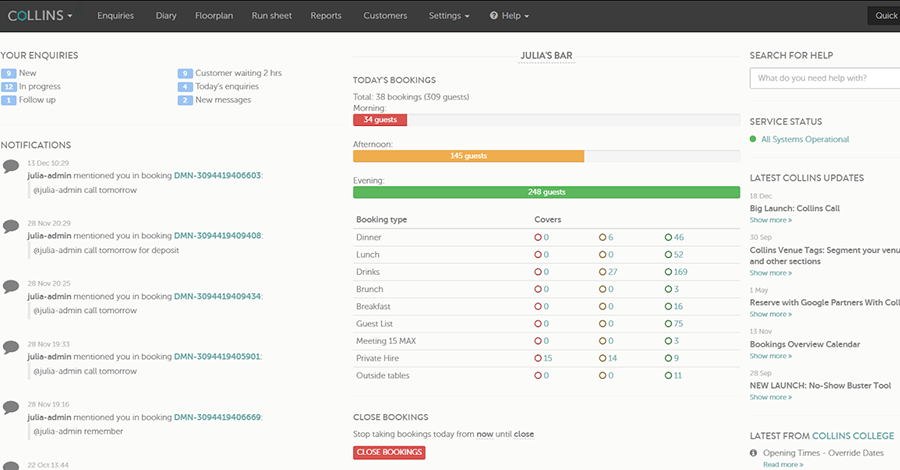This screenshot has height=470, width=900.
Task: Show more on Bookings Overview Calendar
Action: click(770, 356)
